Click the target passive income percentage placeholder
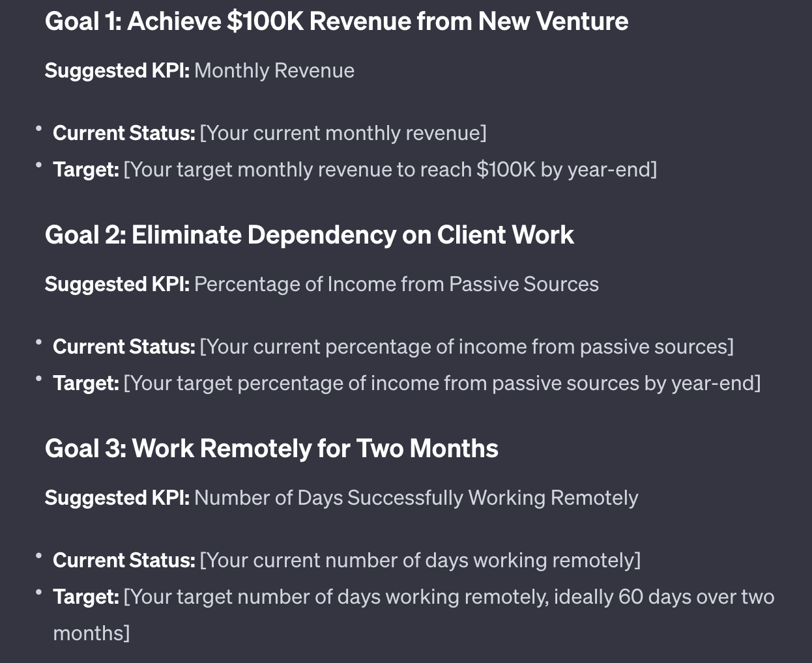812x663 pixels. [442, 383]
